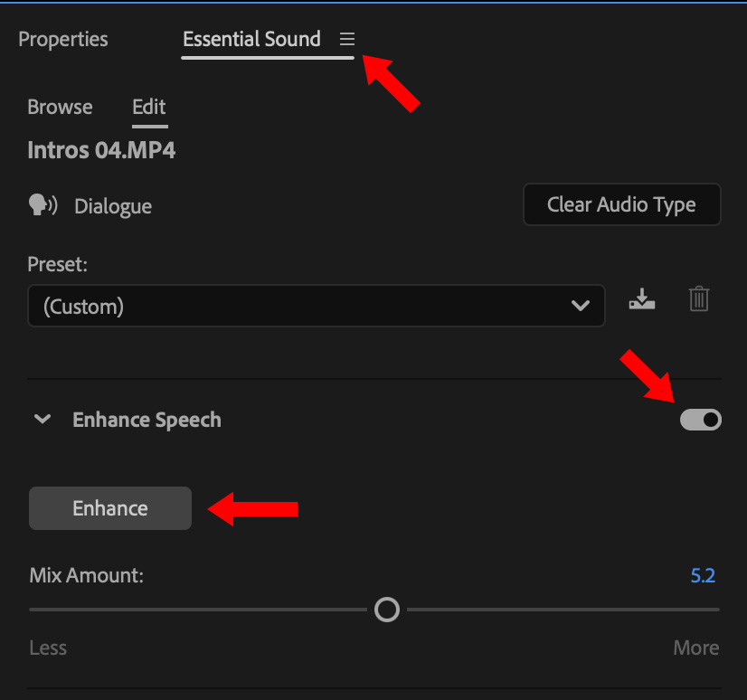Click the Mix Amount value 5.2
Screen dimensions: 747x700
pyautogui.click(x=703, y=575)
